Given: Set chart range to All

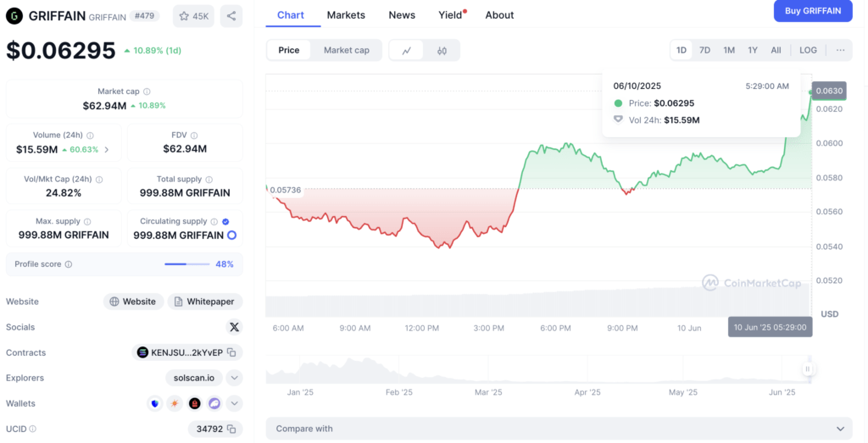Looking at the screenshot, I should 776,50.
